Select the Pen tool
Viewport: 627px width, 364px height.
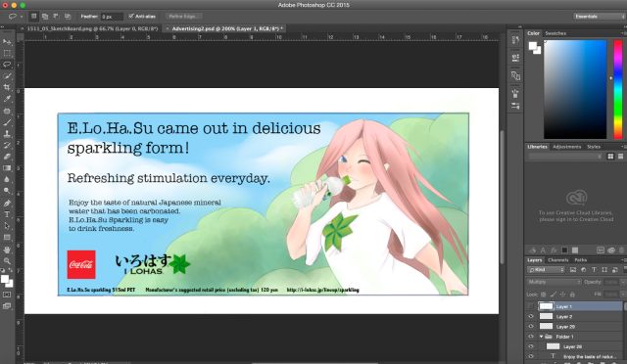(7, 203)
